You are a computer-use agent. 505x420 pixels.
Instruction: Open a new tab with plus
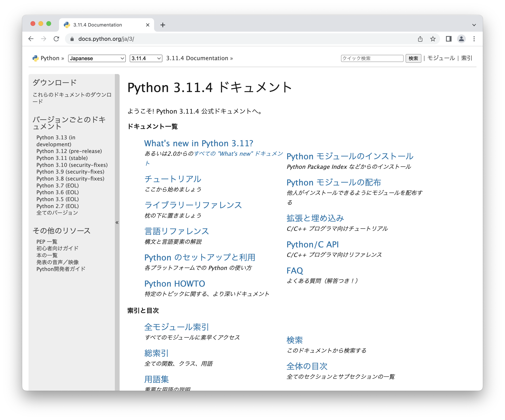(163, 25)
